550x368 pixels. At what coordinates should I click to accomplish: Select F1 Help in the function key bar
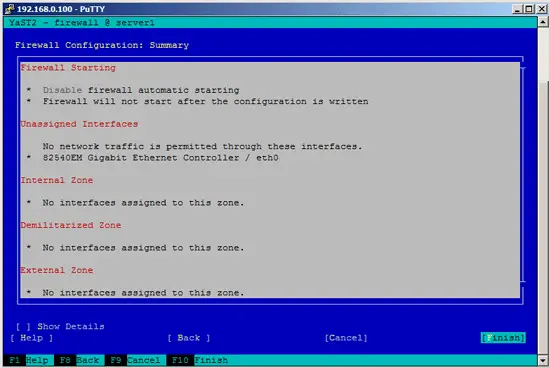pyautogui.click(x=28, y=360)
